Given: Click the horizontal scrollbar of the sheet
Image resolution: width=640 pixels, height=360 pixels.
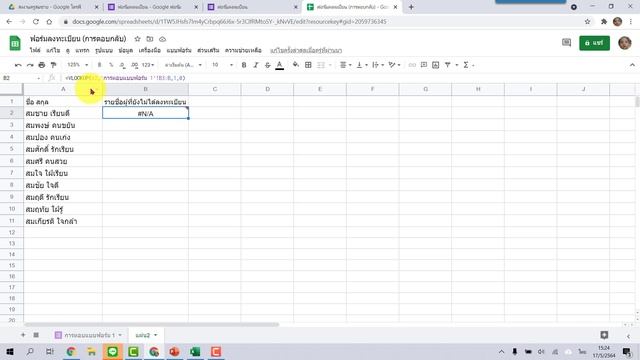Looking at the screenshot, I should tap(151, 325).
